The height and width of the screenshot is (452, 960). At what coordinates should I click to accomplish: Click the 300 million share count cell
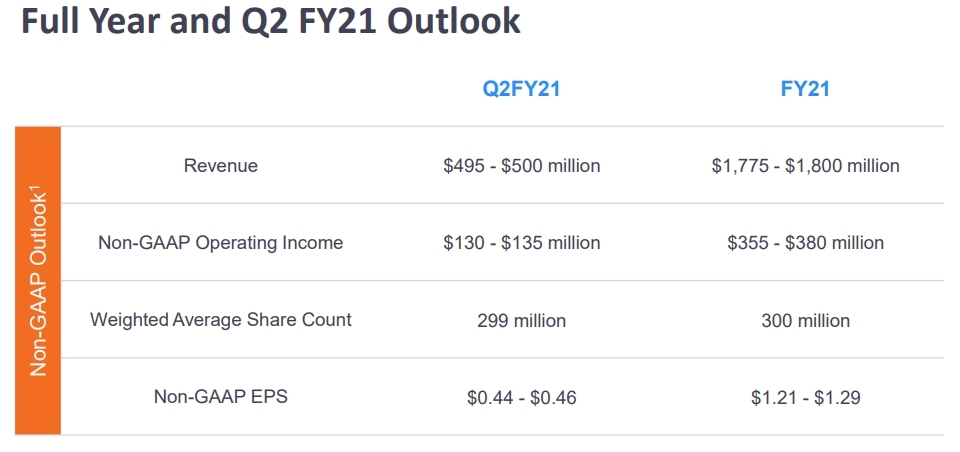805,321
